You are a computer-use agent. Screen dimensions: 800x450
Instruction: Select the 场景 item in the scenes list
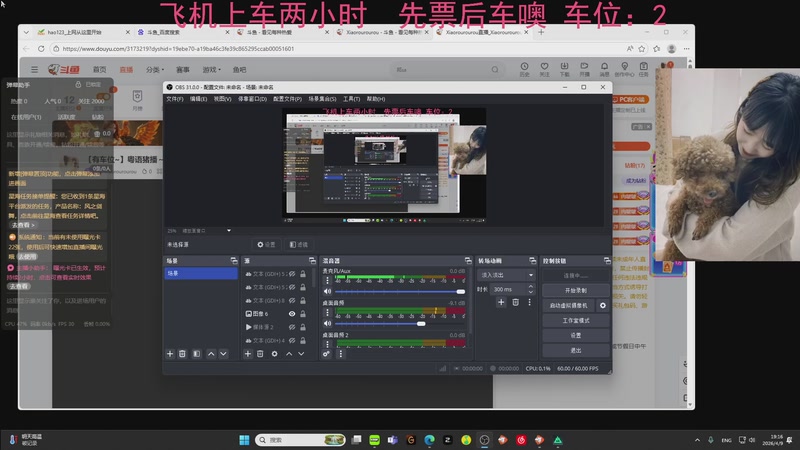(201, 273)
